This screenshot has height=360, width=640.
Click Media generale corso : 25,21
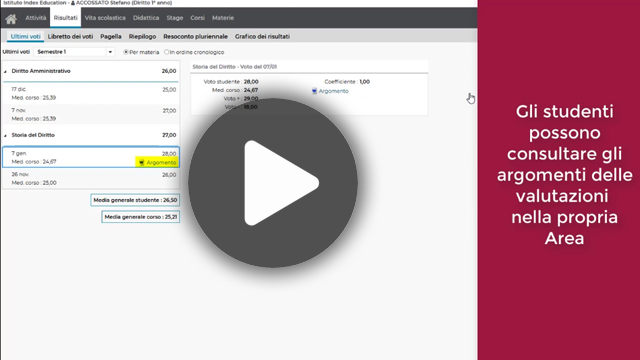[141, 217]
